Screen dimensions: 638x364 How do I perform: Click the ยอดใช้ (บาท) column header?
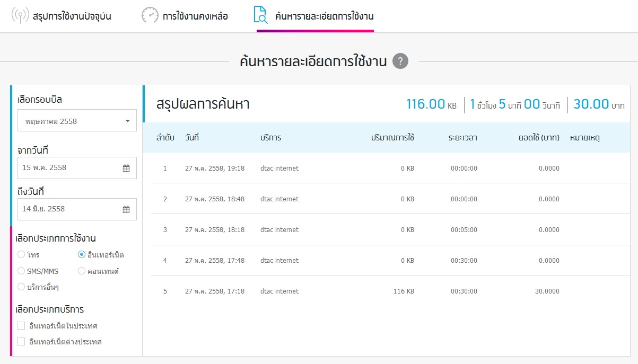pyautogui.click(x=538, y=138)
